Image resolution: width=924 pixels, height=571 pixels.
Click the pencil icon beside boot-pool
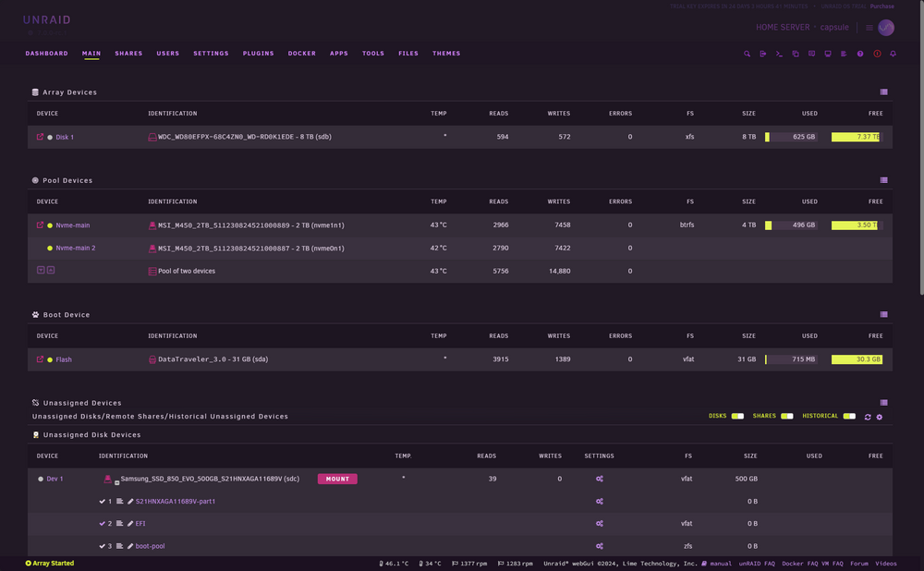point(130,546)
